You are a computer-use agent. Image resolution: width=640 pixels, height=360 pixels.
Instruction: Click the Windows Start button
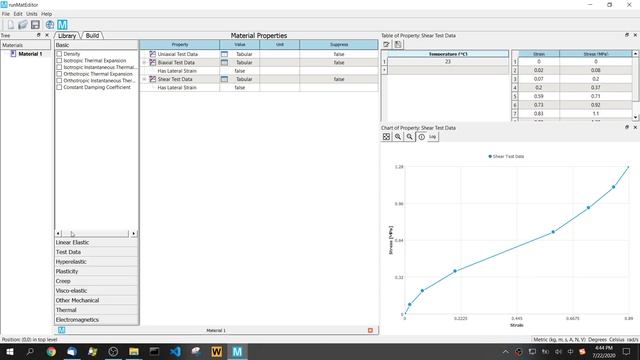(10, 351)
